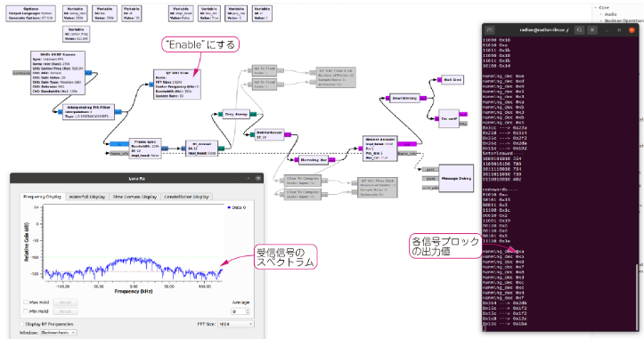The image size is (644, 339).
Task: Click the terminal new tab icon
Action: (x=490, y=30)
